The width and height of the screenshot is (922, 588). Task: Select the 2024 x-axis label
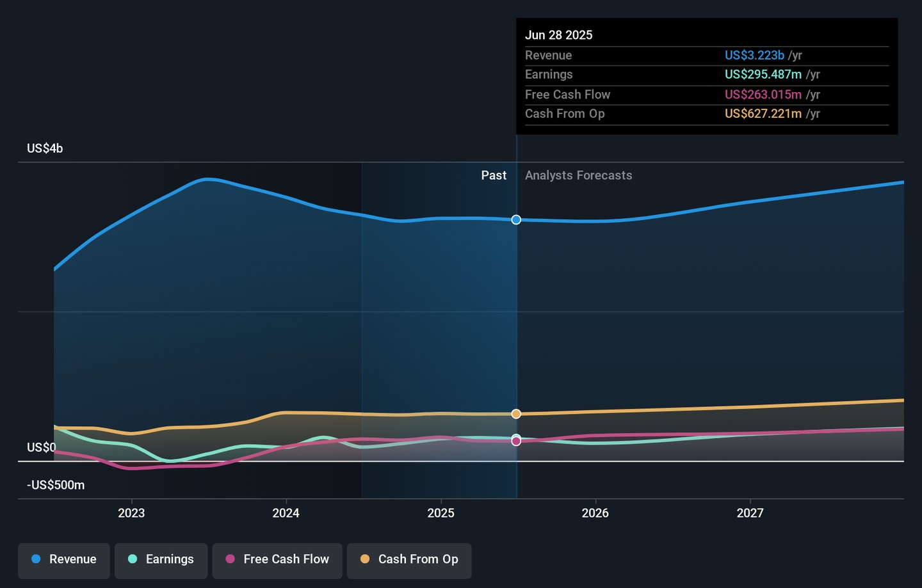[x=286, y=513]
